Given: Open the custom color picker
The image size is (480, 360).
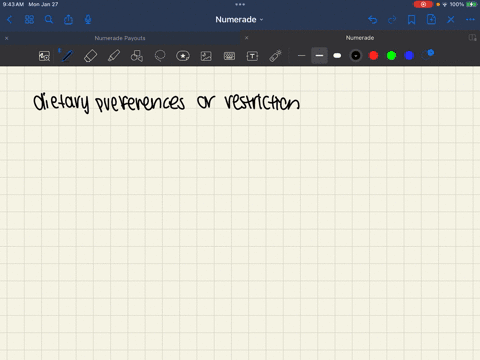Looking at the screenshot, I should (x=427, y=55).
